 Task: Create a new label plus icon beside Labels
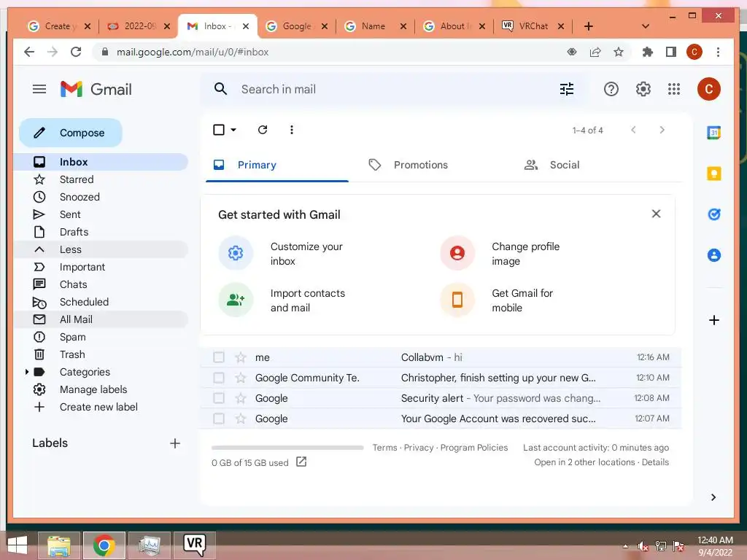tap(175, 443)
